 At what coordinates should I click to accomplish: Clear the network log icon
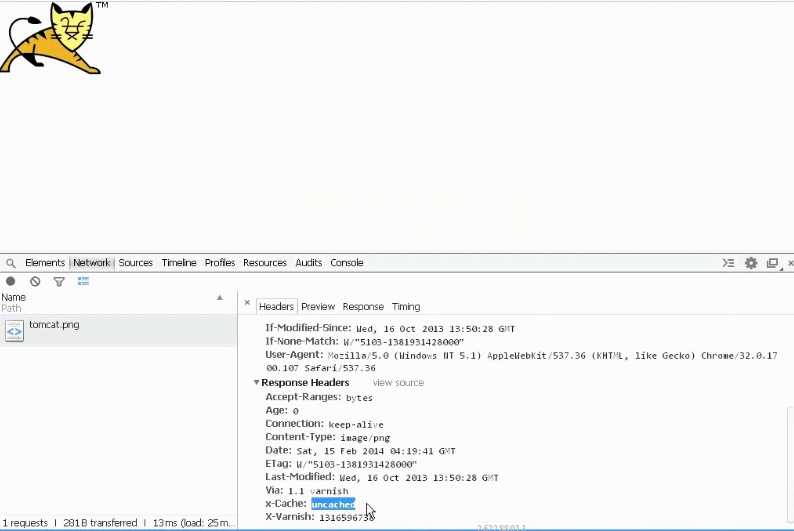35,281
